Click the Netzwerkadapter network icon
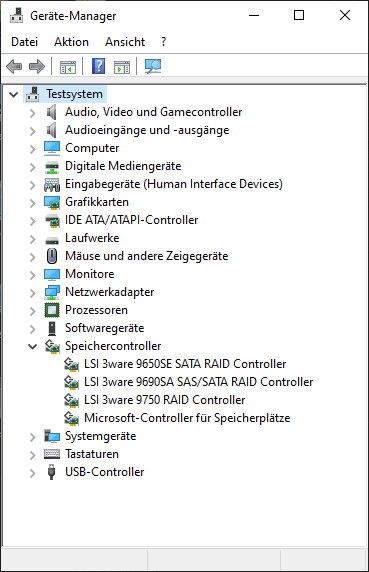The image size is (369, 572). tap(52, 292)
